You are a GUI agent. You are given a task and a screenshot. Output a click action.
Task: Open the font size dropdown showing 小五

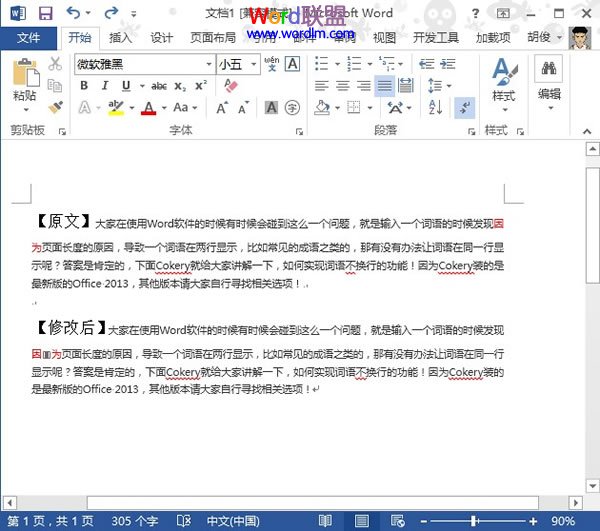click(x=255, y=64)
